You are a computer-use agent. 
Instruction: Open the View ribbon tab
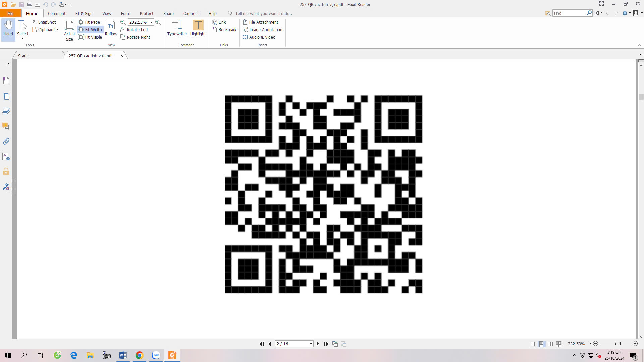107,13
